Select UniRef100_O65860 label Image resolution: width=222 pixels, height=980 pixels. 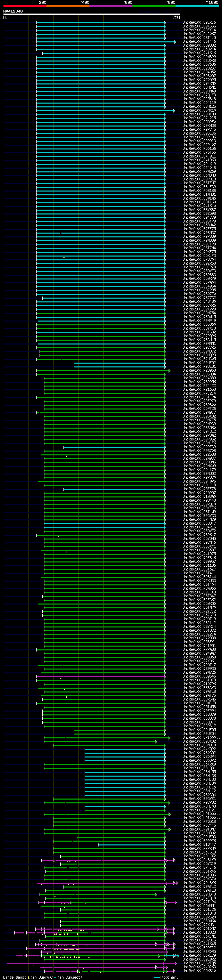(x=199, y=324)
